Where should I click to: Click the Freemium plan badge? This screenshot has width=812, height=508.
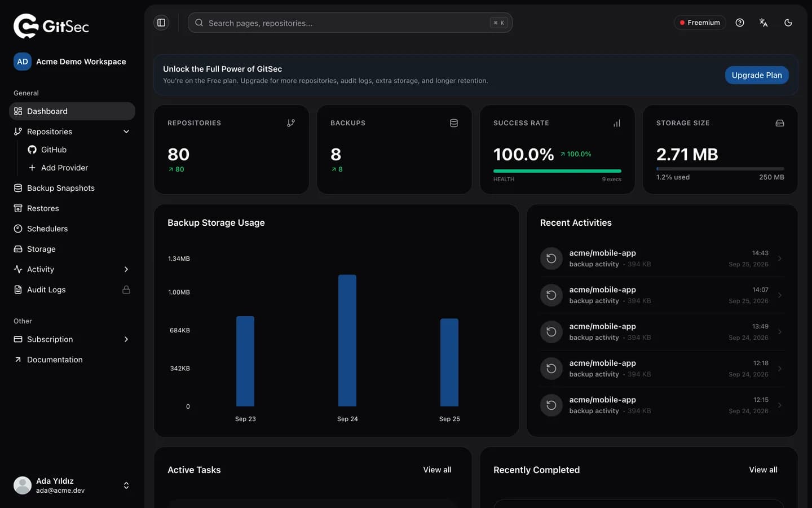pyautogui.click(x=700, y=23)
